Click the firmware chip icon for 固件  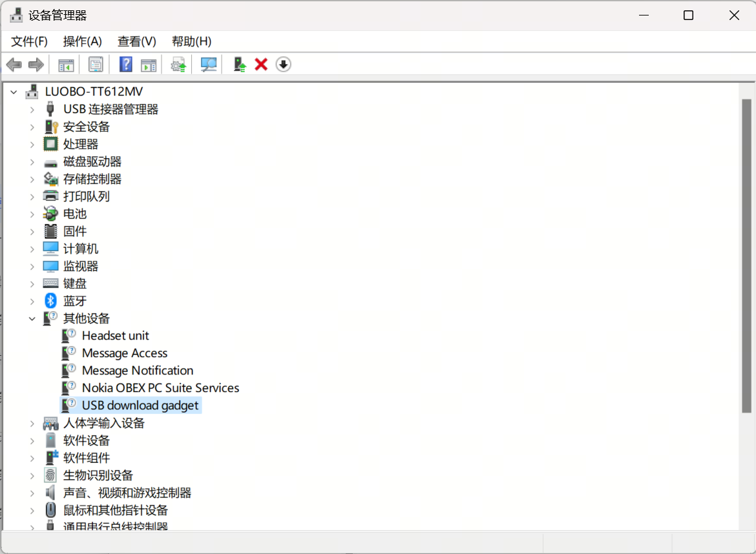(x=50, y=231)
